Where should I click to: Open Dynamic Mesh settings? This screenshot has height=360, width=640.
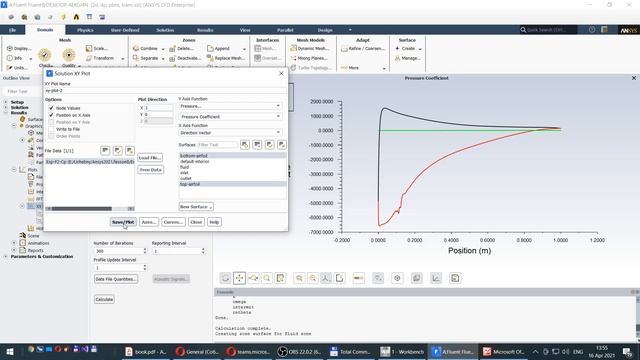[310, 48]
